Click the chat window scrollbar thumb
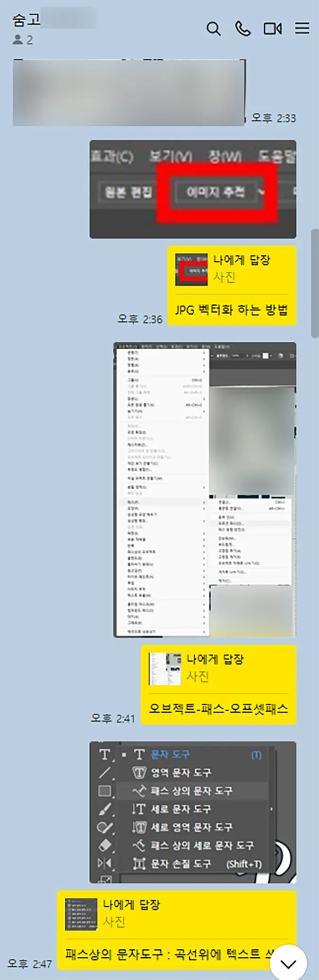319x980 pixels. [315, 283]
